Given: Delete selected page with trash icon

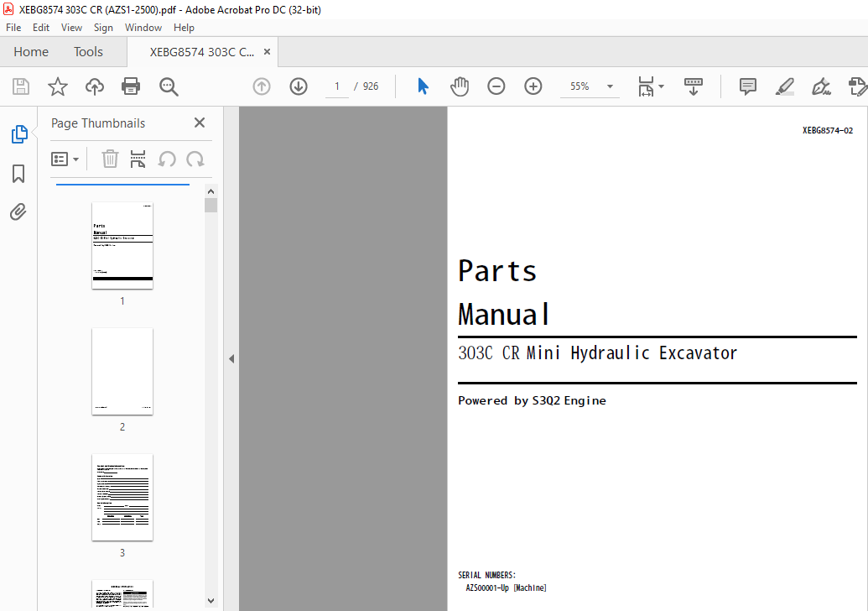Looking at the screenshot, I should (x=110, y=159).
